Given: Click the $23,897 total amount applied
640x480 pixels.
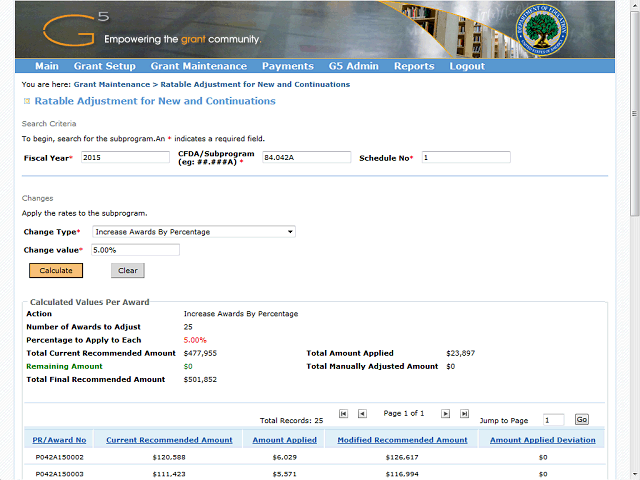Looking at the screenshot, I should point(460,353).
